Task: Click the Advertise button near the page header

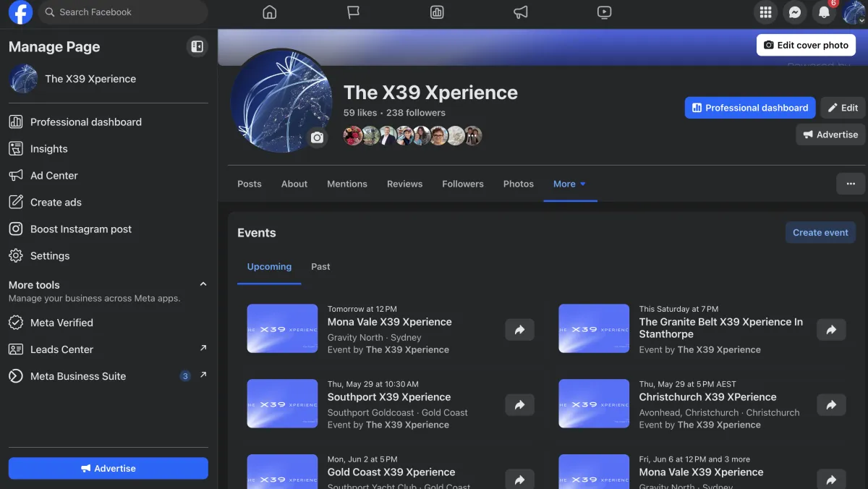Action: [x=830, y=135]
